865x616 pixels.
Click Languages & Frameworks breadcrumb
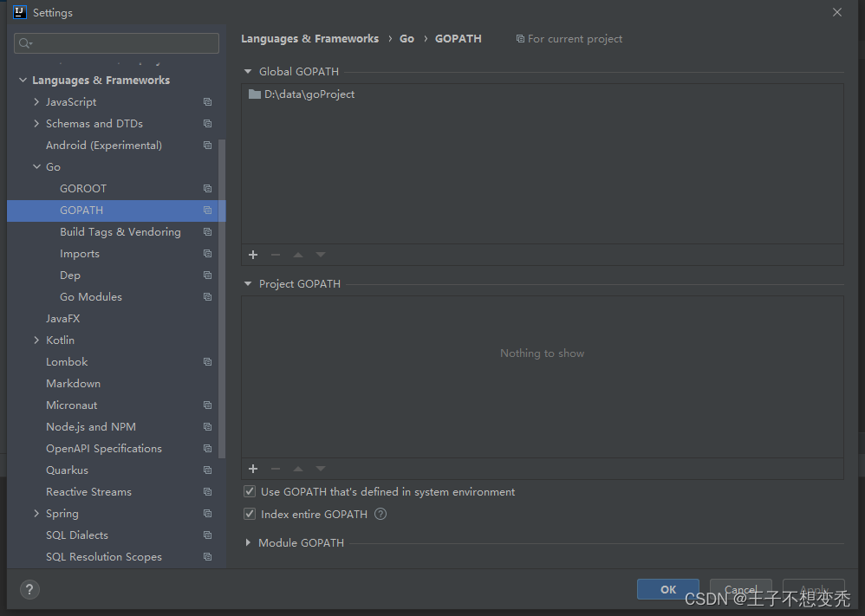tap(310, 39)
